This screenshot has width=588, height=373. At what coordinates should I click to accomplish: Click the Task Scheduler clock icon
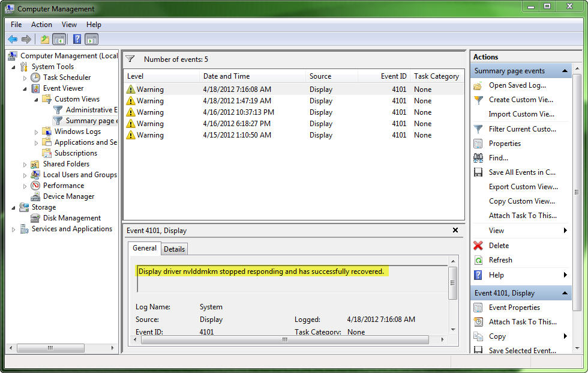[35, 77]
